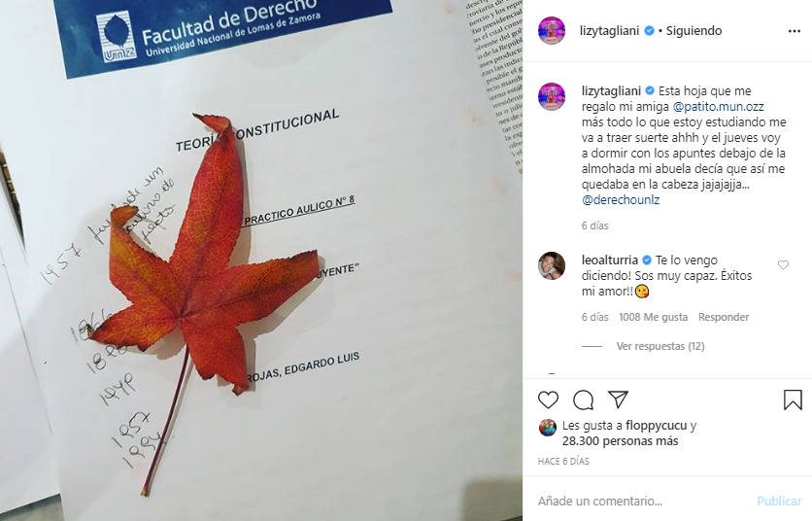Open leoalturria's profile avatar

(552, 266)
